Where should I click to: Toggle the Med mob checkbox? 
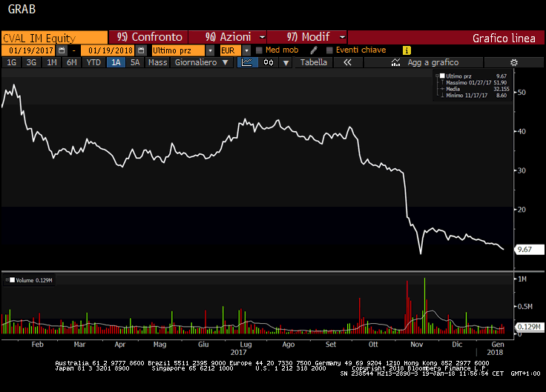pos(259,50)
